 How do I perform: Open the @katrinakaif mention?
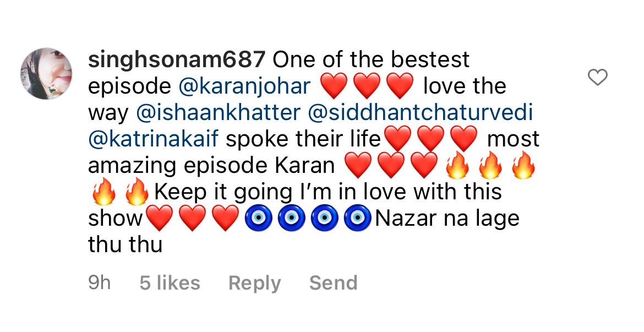tap(153, 139)
